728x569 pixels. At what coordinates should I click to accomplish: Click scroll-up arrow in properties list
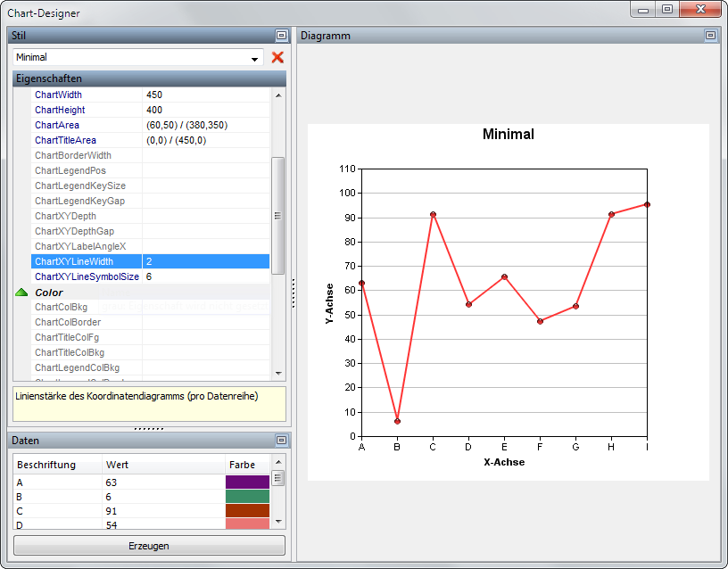tap(277, 95)
